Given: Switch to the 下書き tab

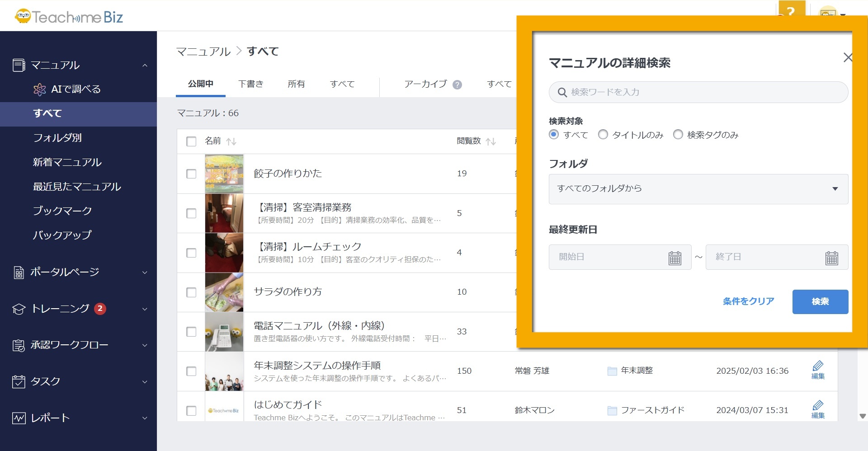Looking at the screenshot, I should pos(250,84).
